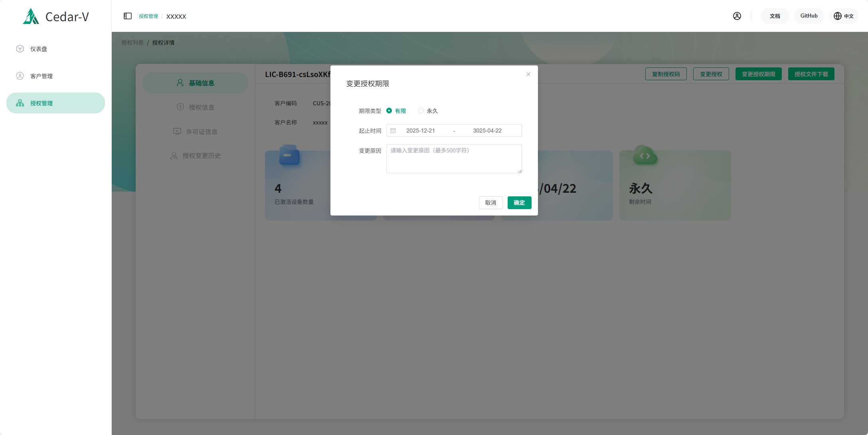Viewport: 868px width, 435px height.
Task: Select the 客户管理 sidebar icon
Action: [x=20, y=75]
